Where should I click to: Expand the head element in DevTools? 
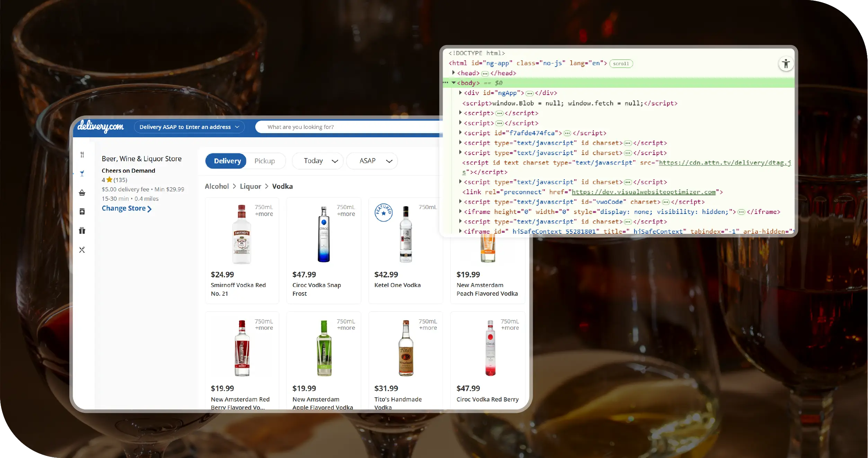click(x=453, y=73)
